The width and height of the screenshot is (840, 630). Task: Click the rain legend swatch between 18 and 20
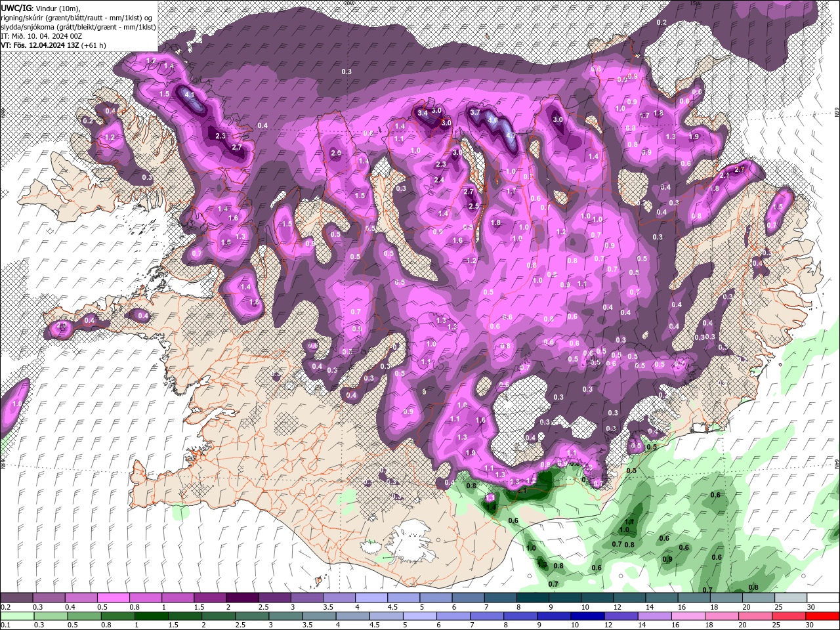[721, 616]
